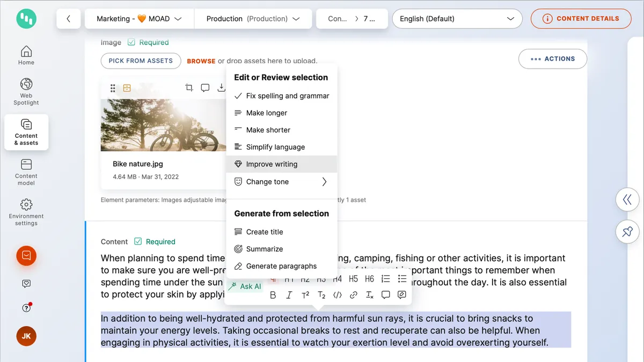This screenshot has width=644, height=362.
Task: Open the Production environment dropdown
Action: click(253, 19)
